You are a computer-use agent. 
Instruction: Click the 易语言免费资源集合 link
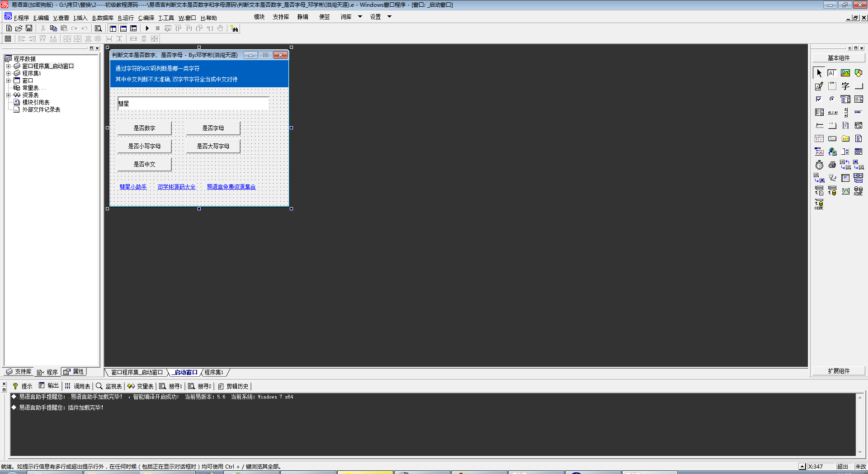[231, 187]
